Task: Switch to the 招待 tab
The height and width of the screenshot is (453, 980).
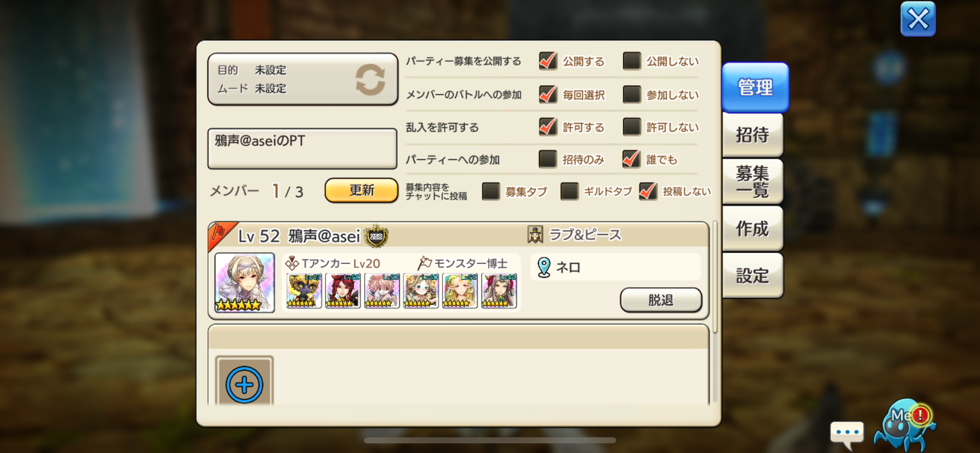Action: coord(753,135)
